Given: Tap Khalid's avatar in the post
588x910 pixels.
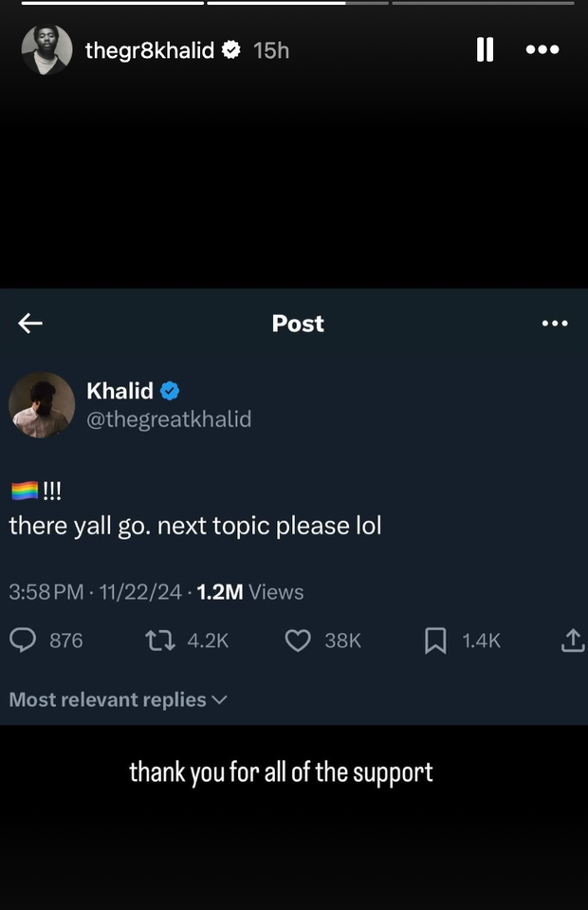Looking at the screenshot, I should click(42, 405).
